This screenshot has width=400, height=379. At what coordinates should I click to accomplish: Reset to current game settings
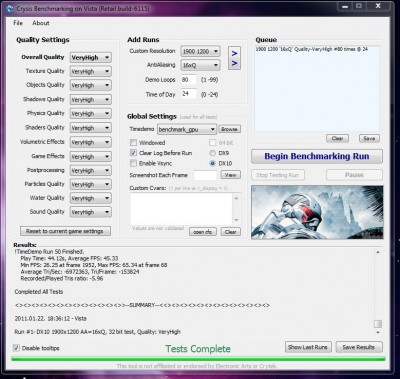pyautogui.click(x=65, y=231)
